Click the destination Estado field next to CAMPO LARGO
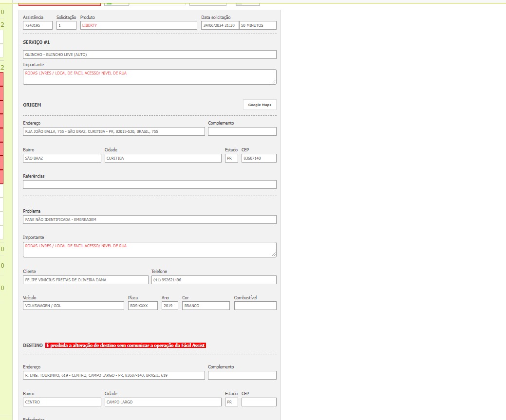The image size is (506, 420). click(231, 402)
